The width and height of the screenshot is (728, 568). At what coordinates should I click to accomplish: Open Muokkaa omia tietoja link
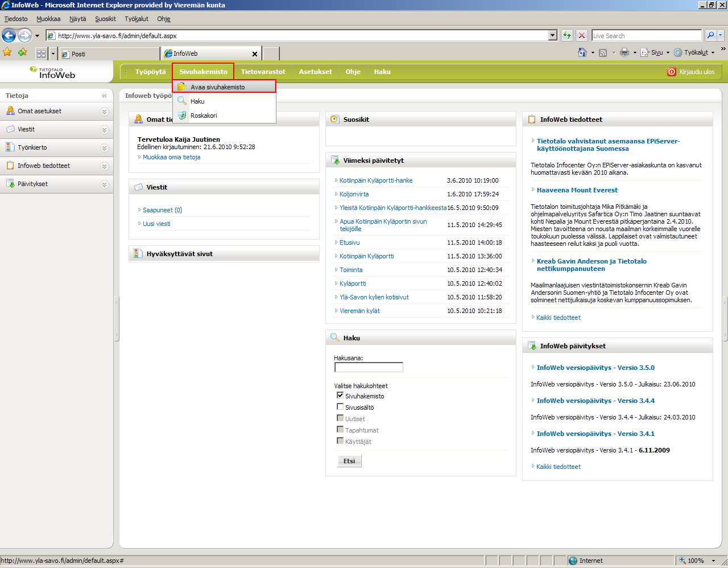(171, 157)
